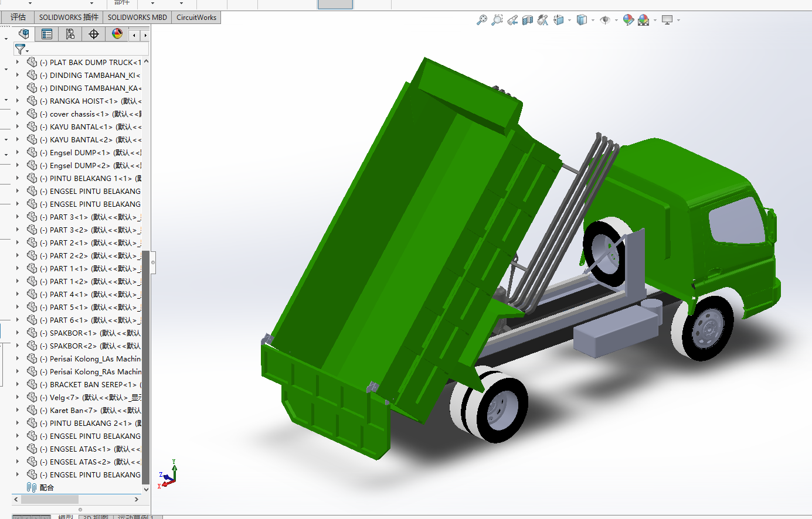Expand the RANGKA HOIST<1> tree node
Image resolution: width=812 pixels, height=519 pixels.
[18, 101]
